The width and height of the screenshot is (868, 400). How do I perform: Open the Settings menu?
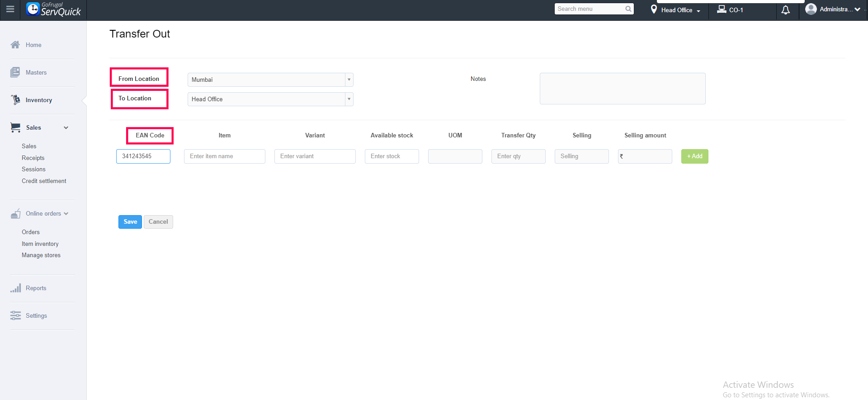pyautogui.click(x=36, y=315)
